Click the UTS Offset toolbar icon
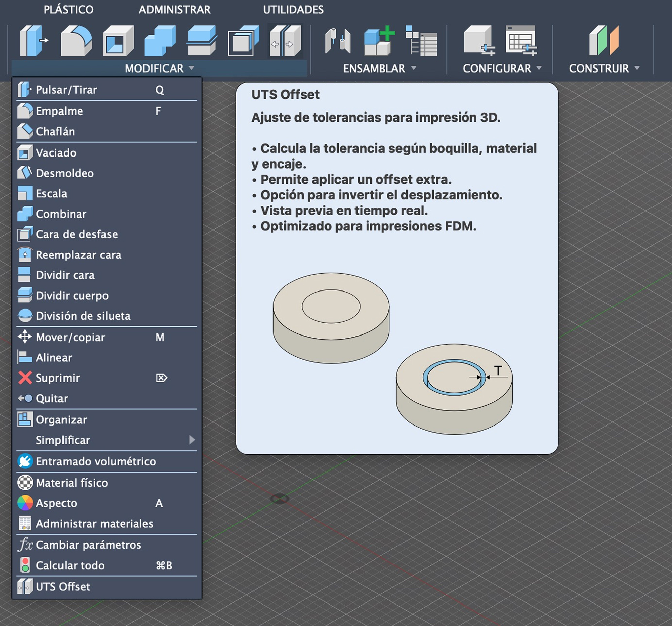Image resolution: width=672 pixels, height=626 pixels. 286,41
